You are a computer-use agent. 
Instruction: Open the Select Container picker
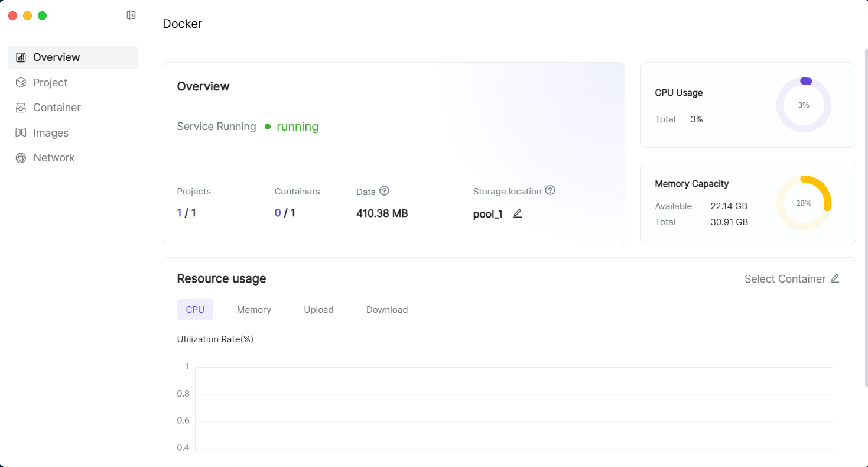(x=785, y=279)
